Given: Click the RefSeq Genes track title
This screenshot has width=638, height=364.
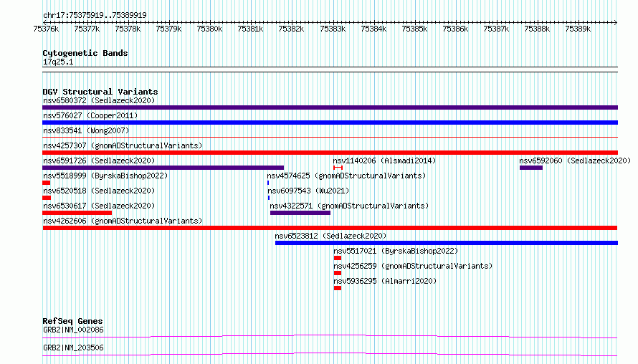Looking at the screenshot, I should pyautogui.click(x=72, y=321).
